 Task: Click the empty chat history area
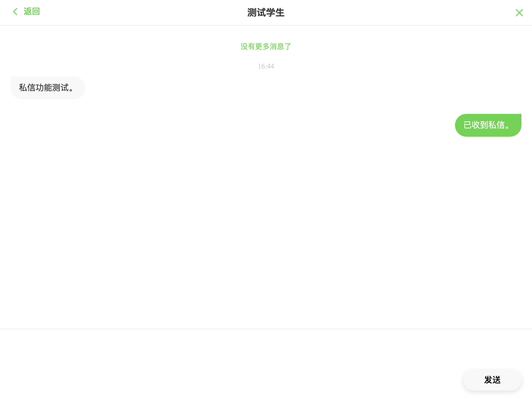[x=265, y=231]
